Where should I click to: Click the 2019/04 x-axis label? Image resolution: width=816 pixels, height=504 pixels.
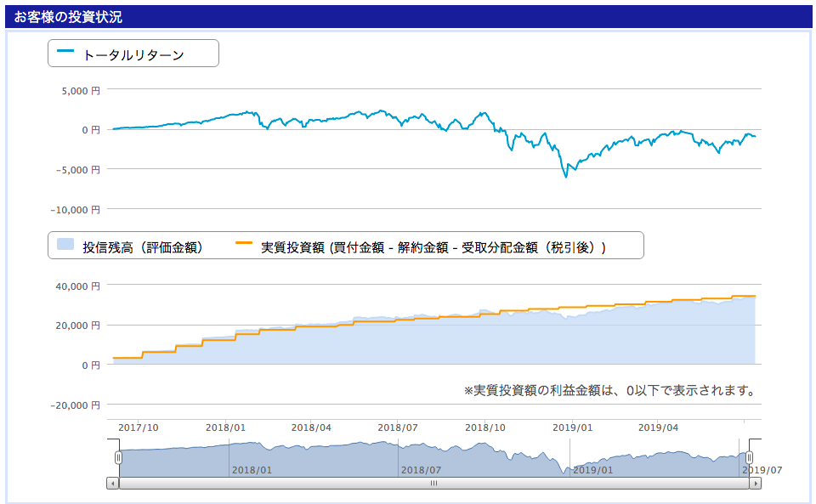(658, 428)
